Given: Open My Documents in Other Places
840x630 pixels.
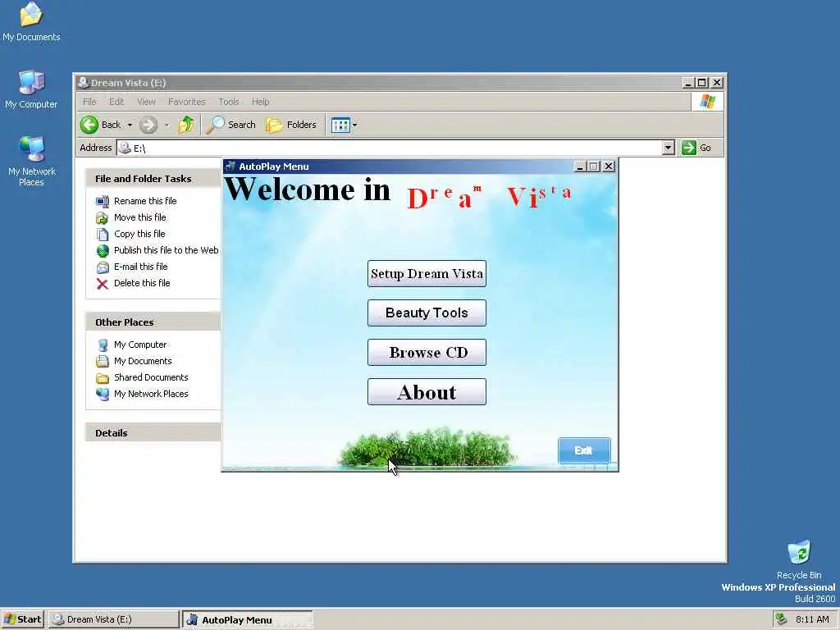Looking at the screenshot, I should 143,361.
